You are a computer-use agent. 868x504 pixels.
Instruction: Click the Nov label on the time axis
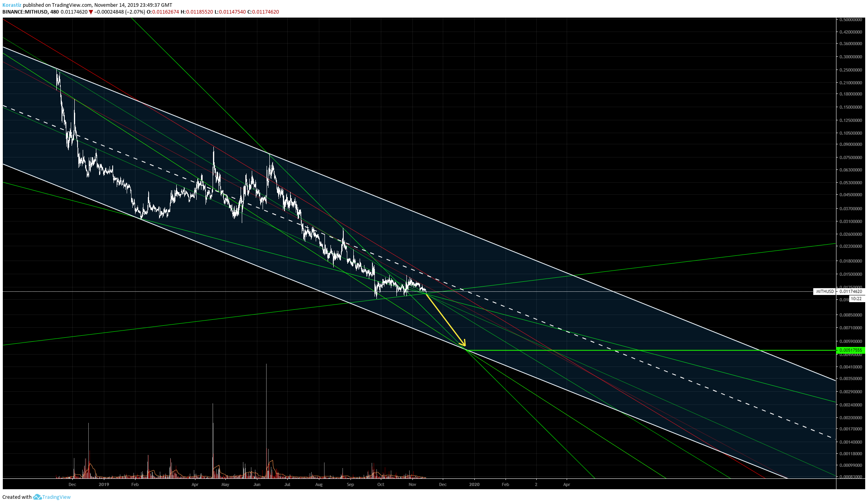click(412, 484)
